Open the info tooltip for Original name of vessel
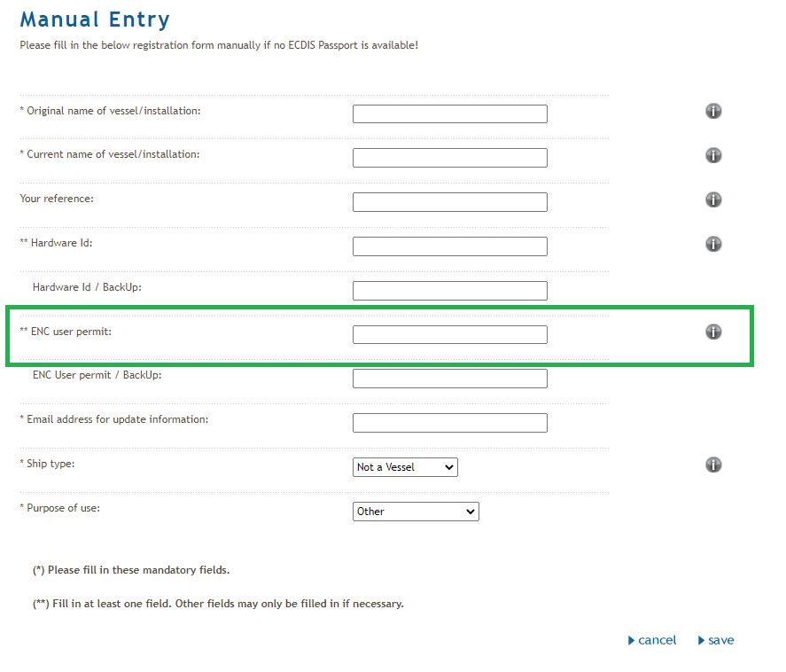The width and height of the screenshot is (786, 672). point(713,111)
